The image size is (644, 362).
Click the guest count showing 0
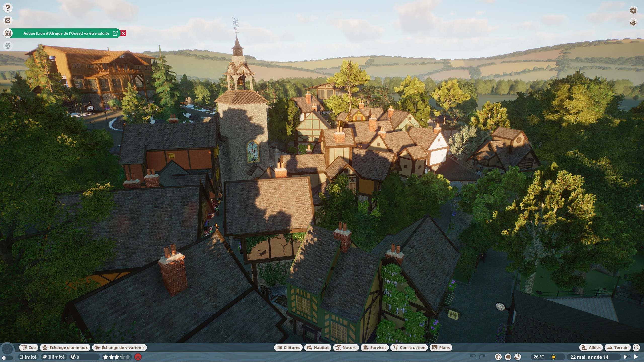pyautogui.click(x=84, y=357)
